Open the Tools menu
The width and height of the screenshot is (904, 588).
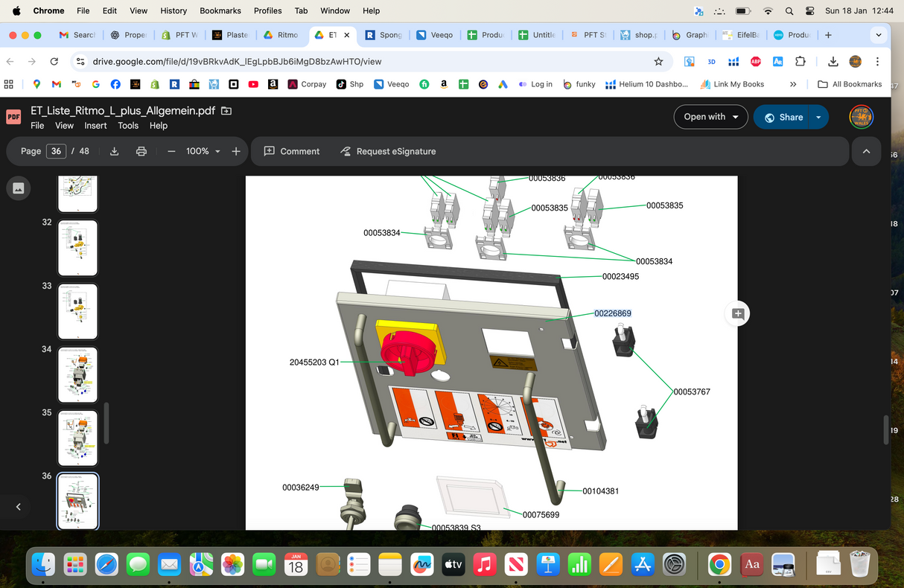coord(128,126)
